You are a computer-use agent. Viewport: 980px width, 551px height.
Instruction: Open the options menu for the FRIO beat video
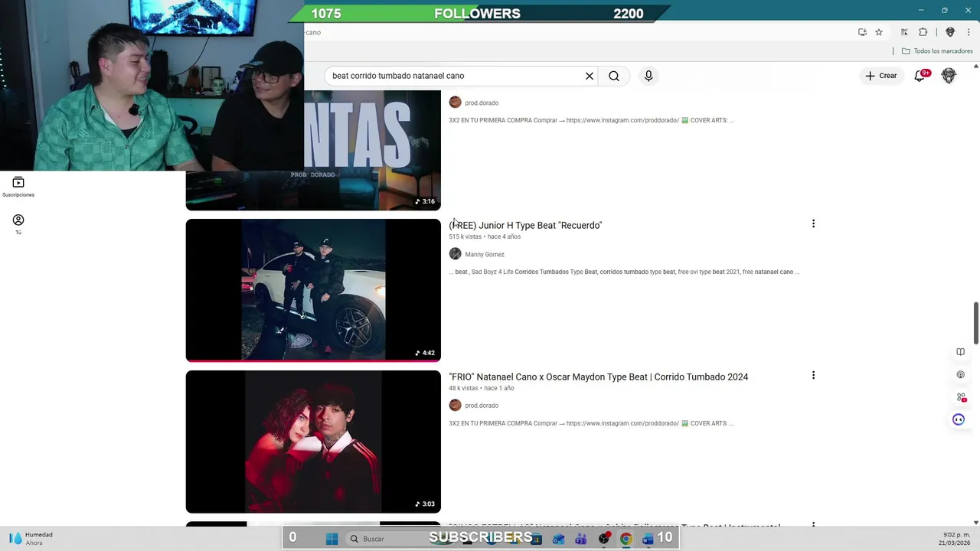813,375
